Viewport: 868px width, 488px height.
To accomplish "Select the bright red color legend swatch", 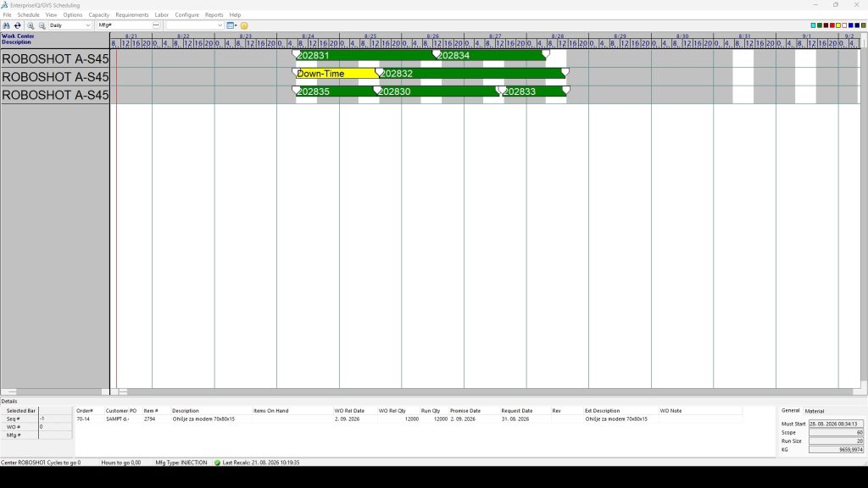I will tap(832, 25).
